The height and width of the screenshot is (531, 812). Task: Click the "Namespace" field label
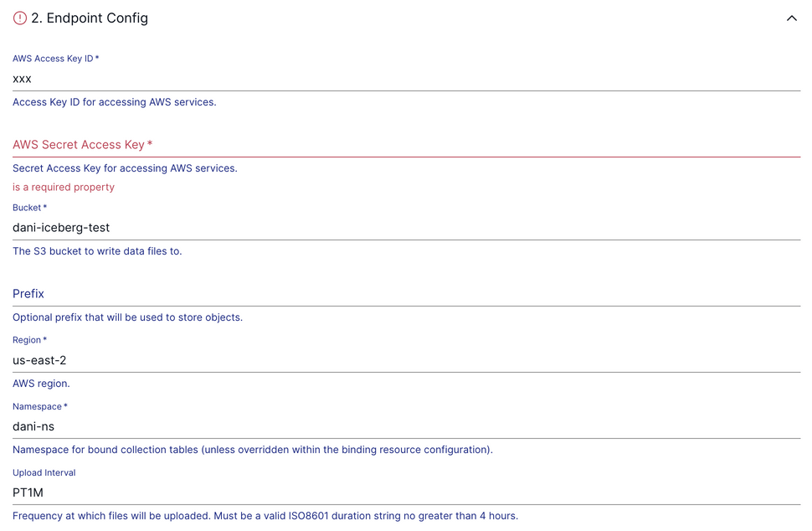coord(39,406)
